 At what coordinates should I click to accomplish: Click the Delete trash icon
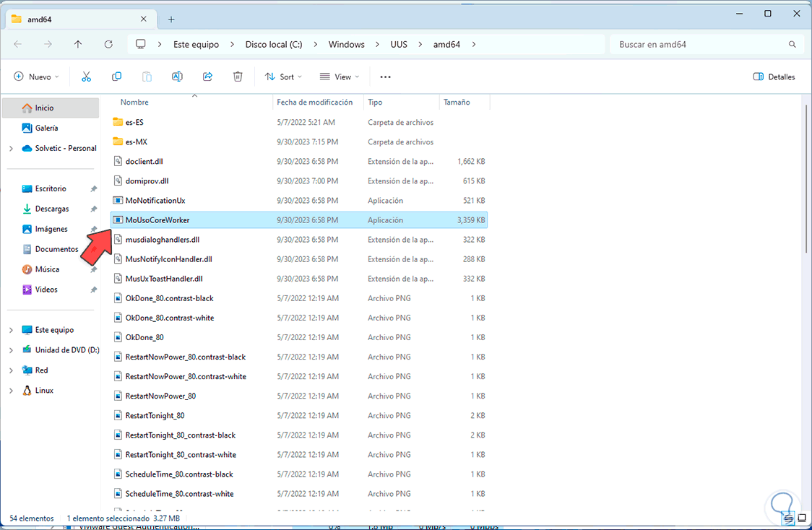[238, 77]
